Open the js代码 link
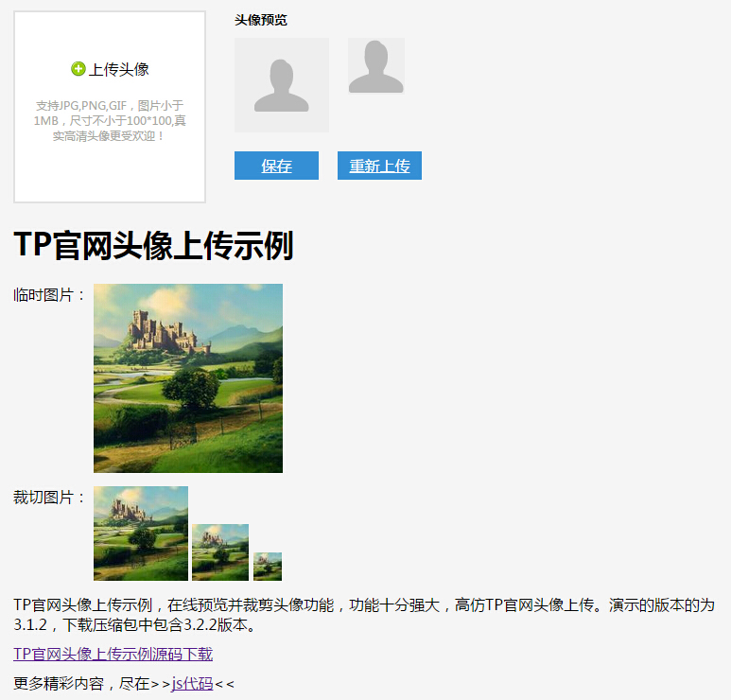Screen dimensions: 731x700 click(x=192, y=684)
